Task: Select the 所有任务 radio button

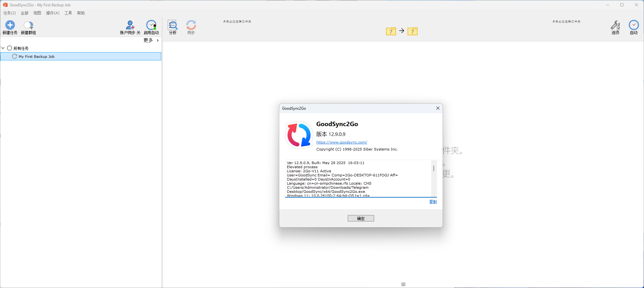Action: click(x=9, y=48)
